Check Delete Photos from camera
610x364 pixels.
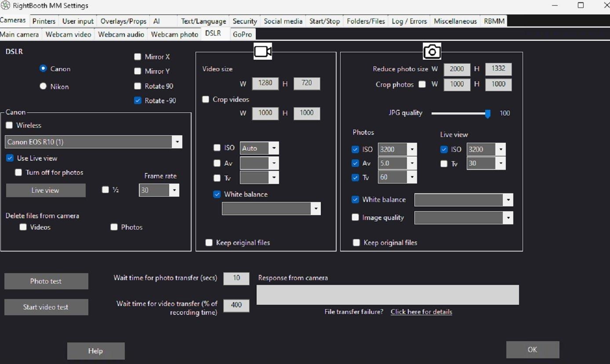point(114,227)
